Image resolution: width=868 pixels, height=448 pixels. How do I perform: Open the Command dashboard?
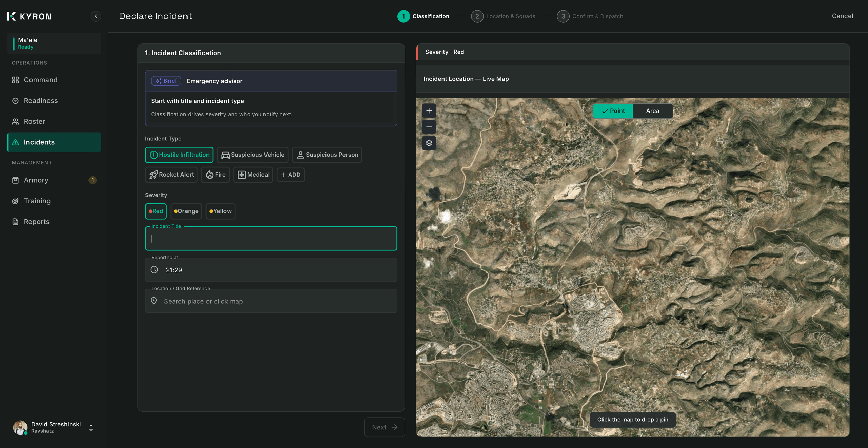(54, 80)
